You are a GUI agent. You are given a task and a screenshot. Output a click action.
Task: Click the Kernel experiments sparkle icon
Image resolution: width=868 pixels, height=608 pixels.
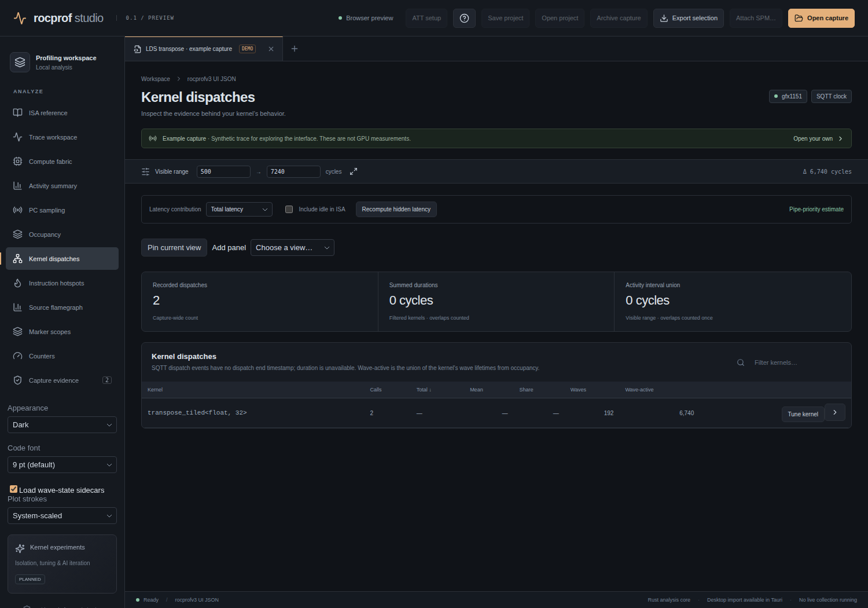[20, 548]
